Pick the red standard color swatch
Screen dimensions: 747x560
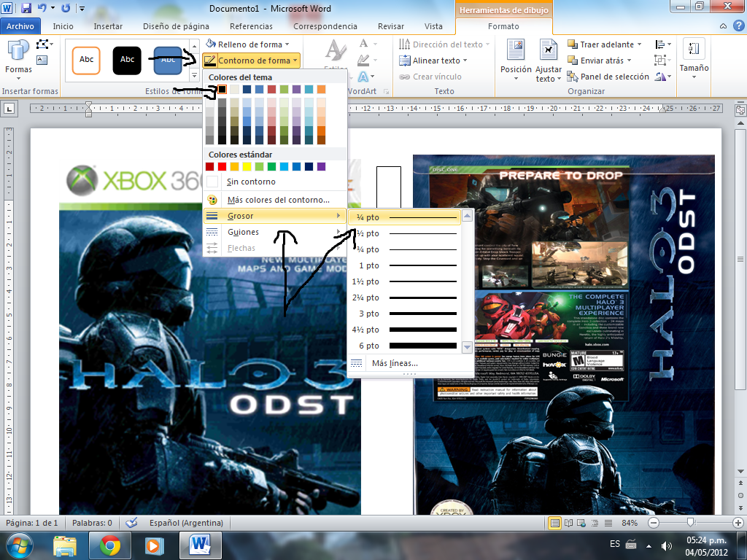222,166
